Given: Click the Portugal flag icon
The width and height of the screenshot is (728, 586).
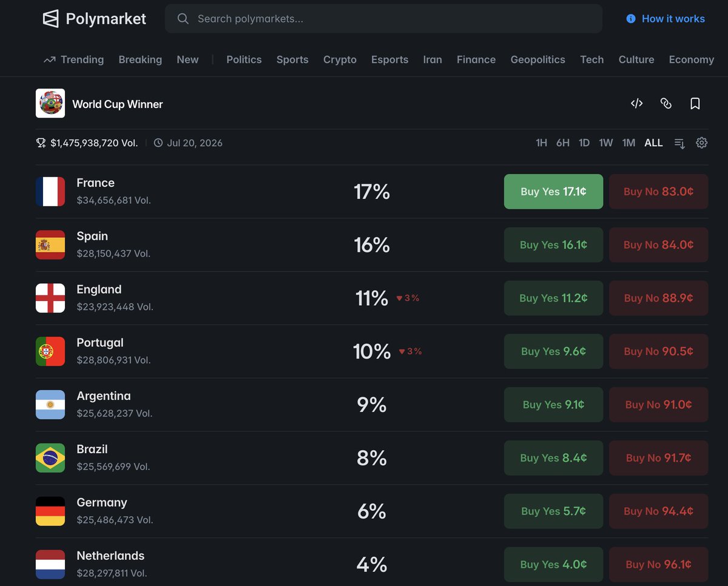Looking at the screenshot, I should [50, 351].
